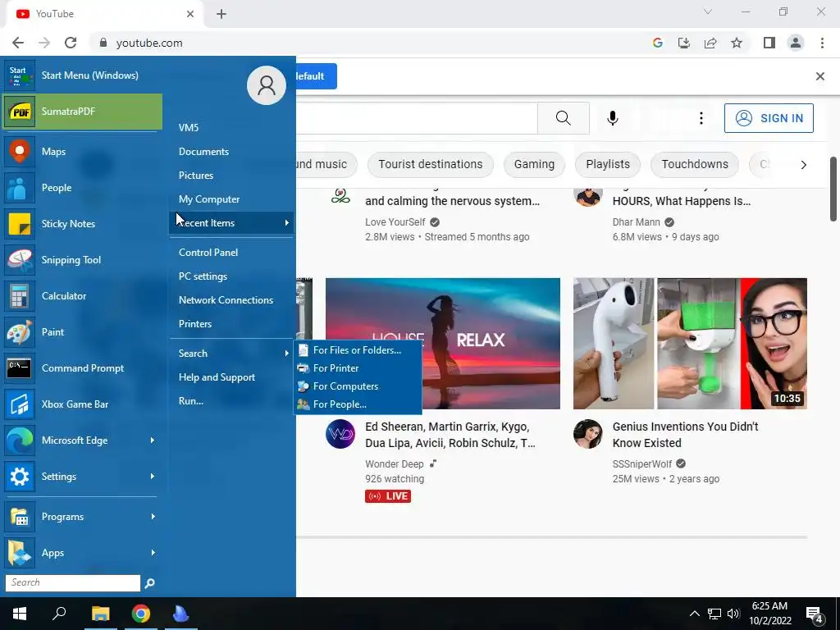Select For Printer search option
Image resolution: width=840 pixels, height=630 pixels.
[x=358, y=368]
